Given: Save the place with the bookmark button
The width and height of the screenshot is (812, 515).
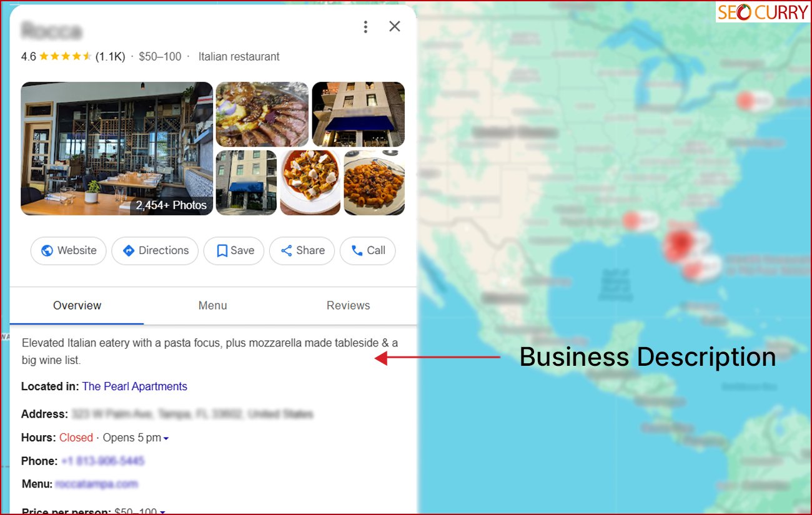Looking at the screenshot, I should 234,250.
